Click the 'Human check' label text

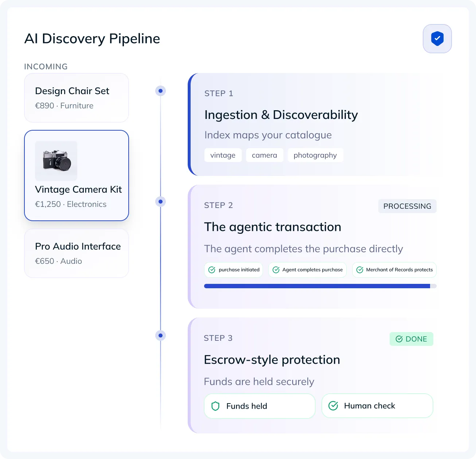(370, 406)
